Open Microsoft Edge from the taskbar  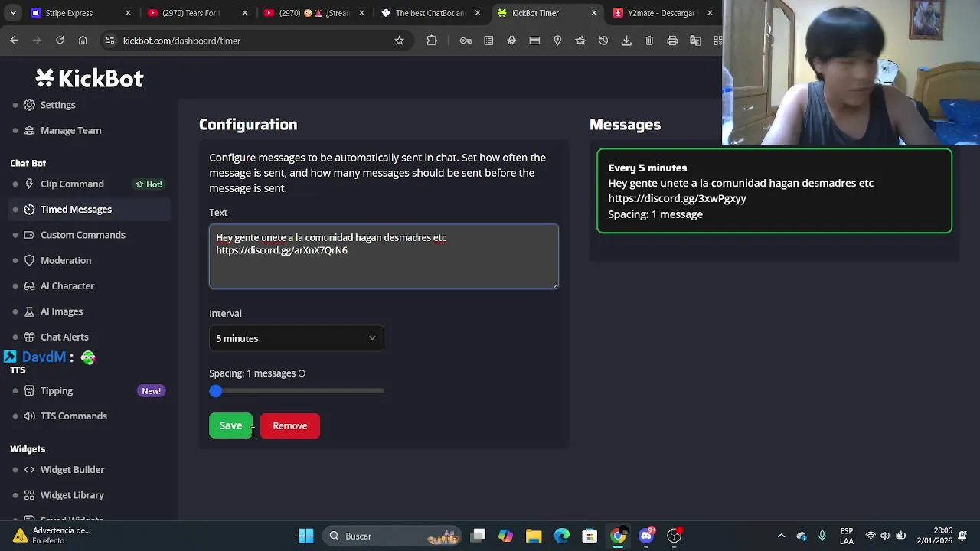pos(562,536)
